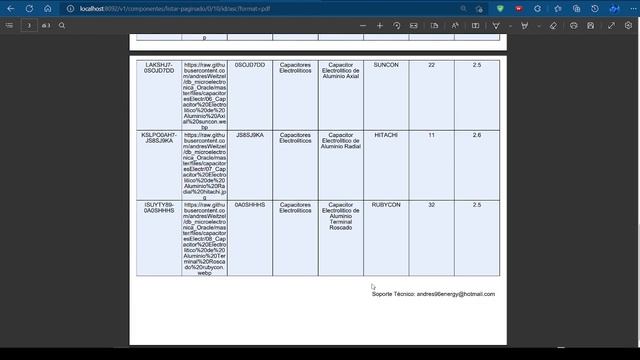Expand the Draw pen options dropdown
Screen dimensions: 640x360
click(510, 26)
